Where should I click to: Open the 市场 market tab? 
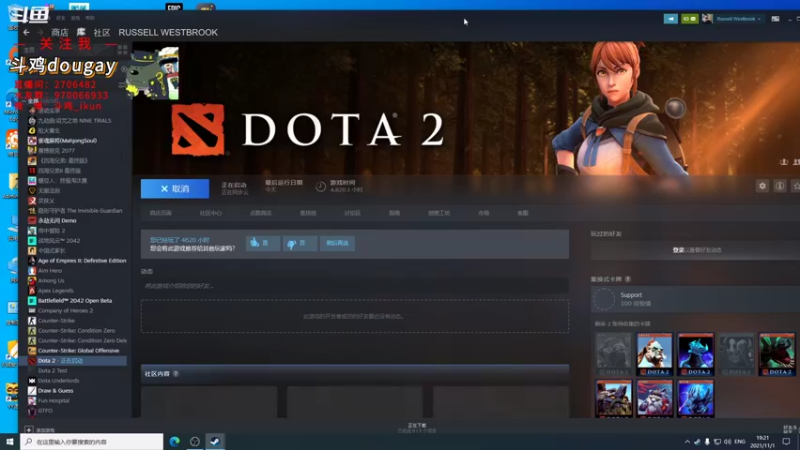(483, 213)
